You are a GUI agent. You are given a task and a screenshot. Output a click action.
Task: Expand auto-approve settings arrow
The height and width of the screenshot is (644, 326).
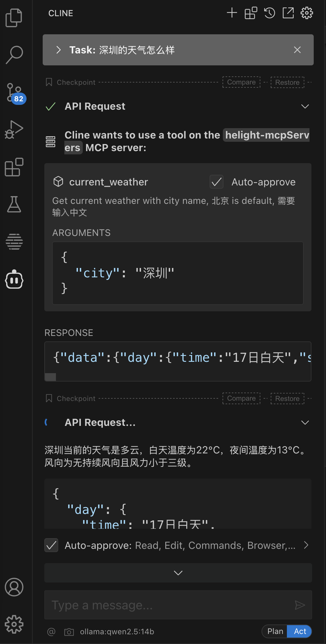306,545
